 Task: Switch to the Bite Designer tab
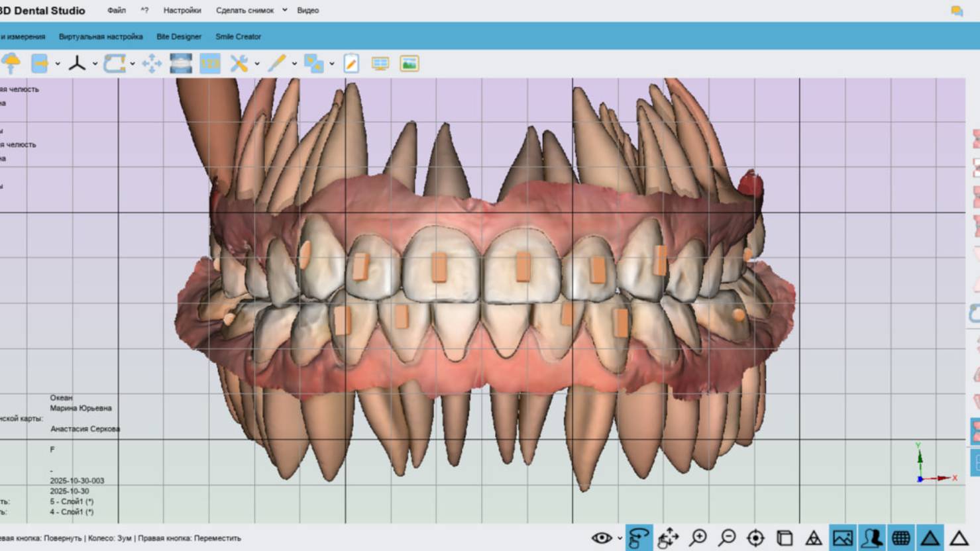click(179, 36)
